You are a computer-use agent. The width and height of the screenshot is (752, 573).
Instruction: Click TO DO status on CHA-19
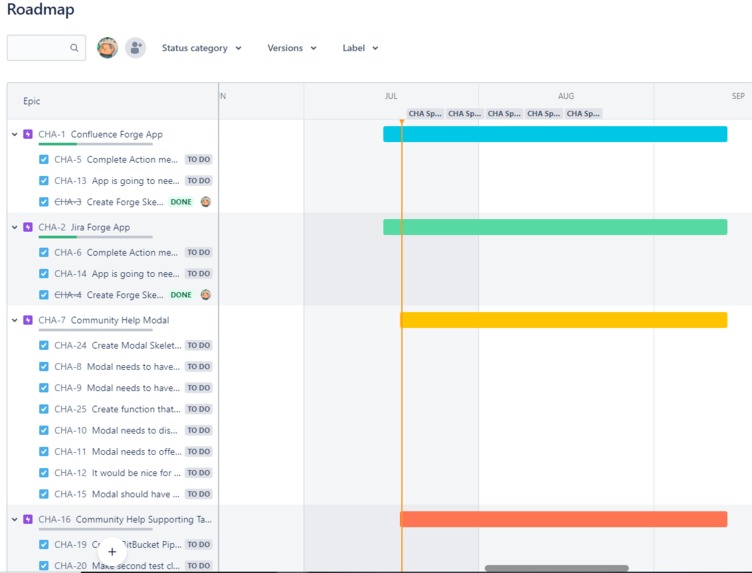pyautogui.click(x=199, y=544)
